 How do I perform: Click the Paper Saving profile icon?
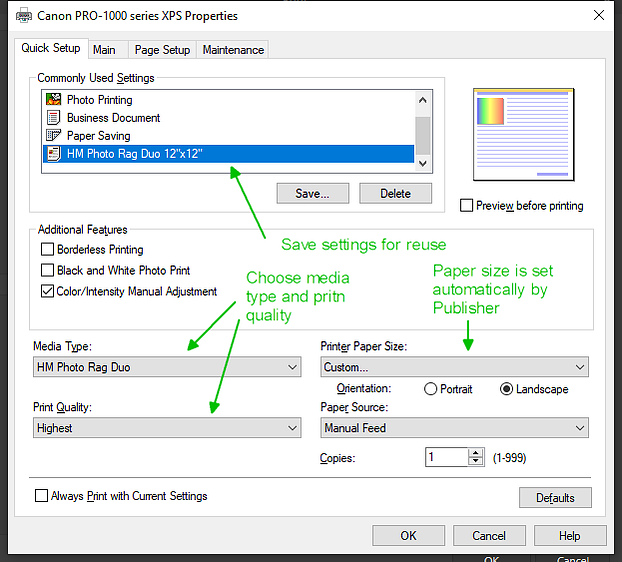(54, 136)
